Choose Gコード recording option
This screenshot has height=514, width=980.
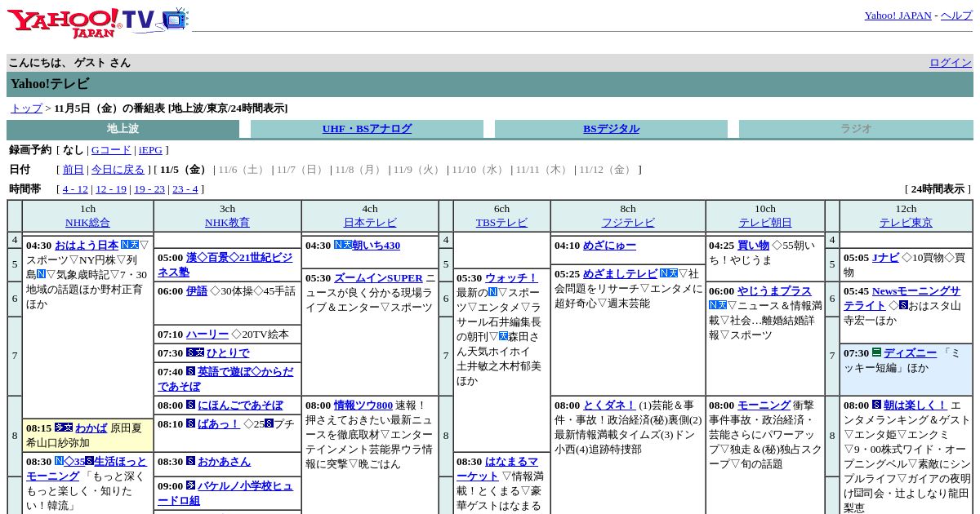111,150
